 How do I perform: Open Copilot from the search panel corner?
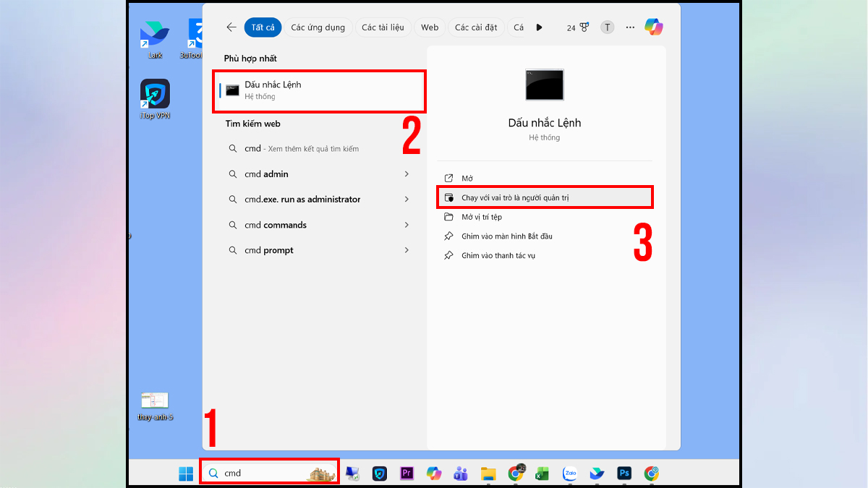point(654,27)
